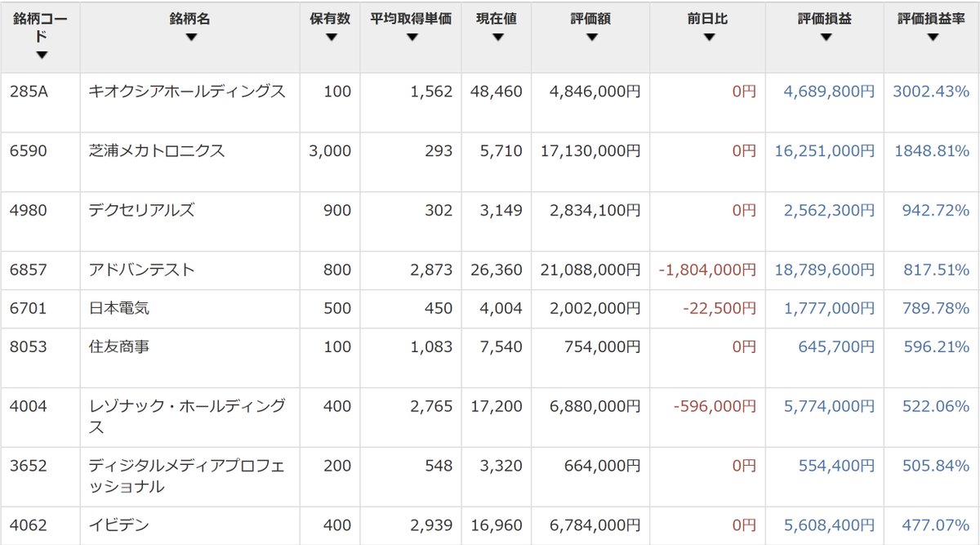This screenshot has width=980, height=545.
Task: Select 日本電気 stock name
Action: click(118, 308)
